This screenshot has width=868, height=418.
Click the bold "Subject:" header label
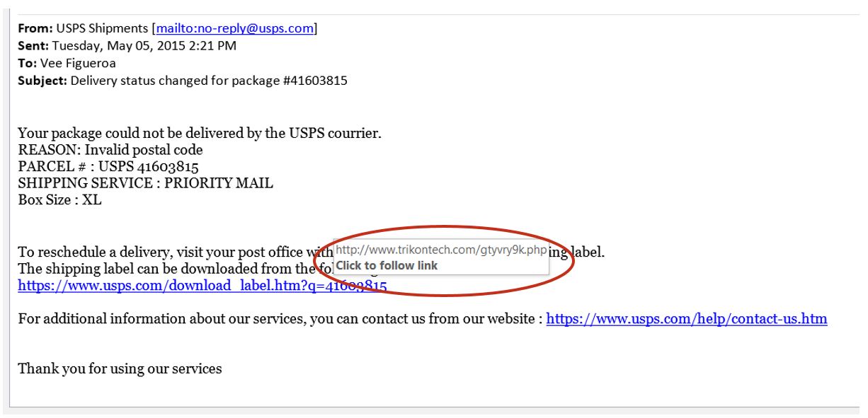pos(42,81)
